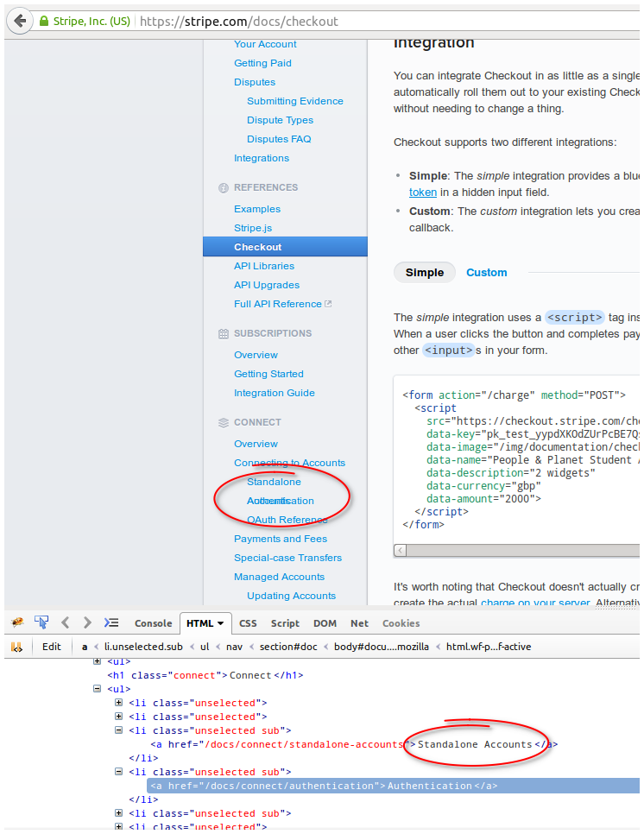The height and width of the screenshot is (834, 644).
Task: Select the Custom integration tab
Action: coord(487,272)
